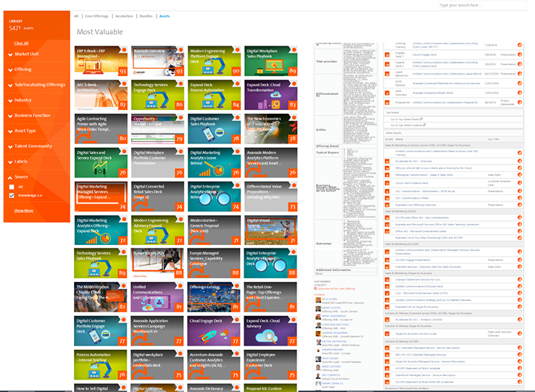Click orange dot on Digital Workplace Sales Playbook
Image resolution: width=535 pixels, height=392 pixels.
tap(293, 49)
